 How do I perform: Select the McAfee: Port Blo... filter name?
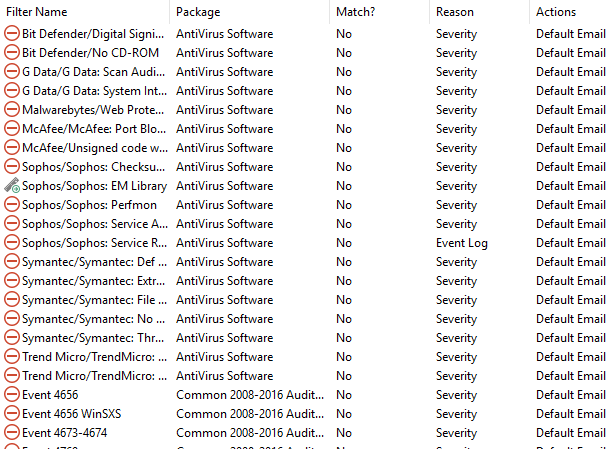tap(94, 129)
